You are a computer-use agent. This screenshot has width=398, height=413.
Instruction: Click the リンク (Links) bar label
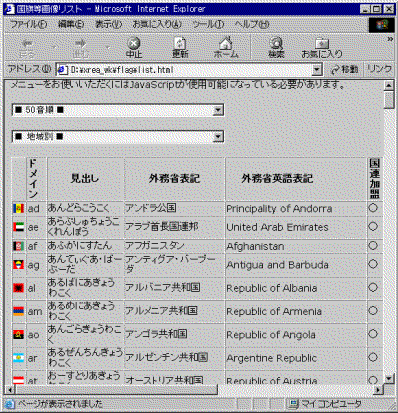click(379, 69)
